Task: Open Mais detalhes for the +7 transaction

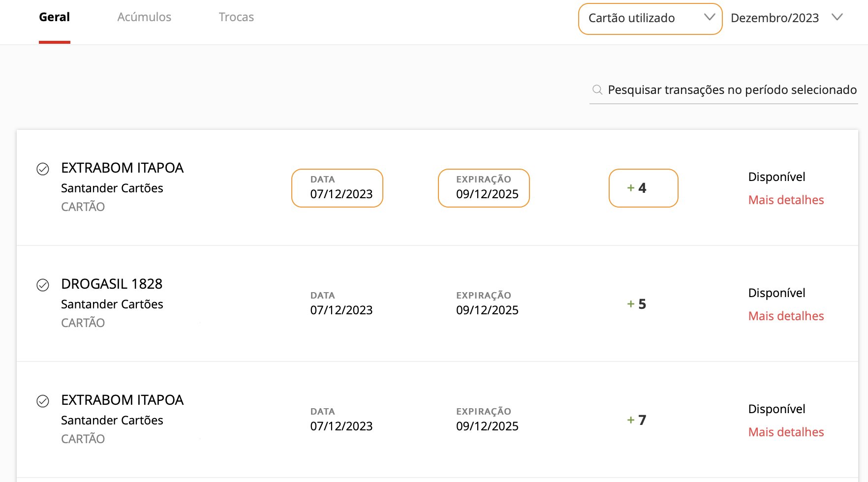Action: (786, 432)
